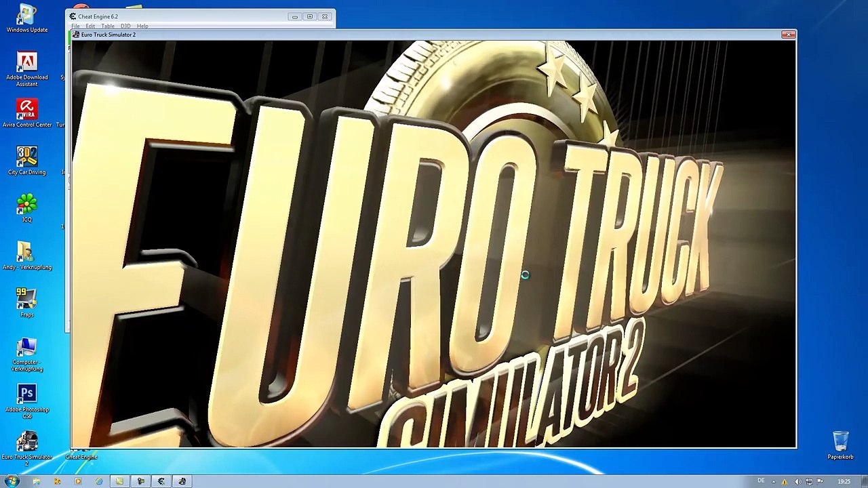Show hidden tray icons arrow
This screenshot has height=488, width=868.
(x=774, y=481)
